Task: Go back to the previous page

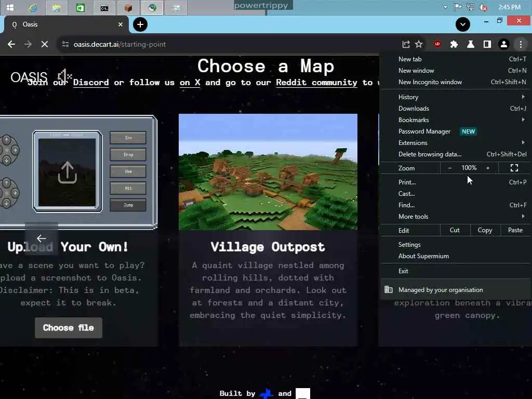Action: click(11, 44)
